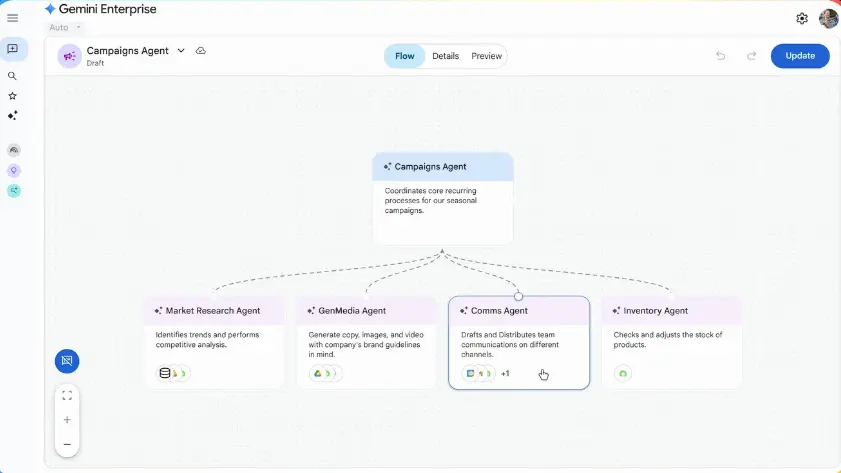This screenshot has height=473, width=841.
Task: Zoom in on the canvas
Action: (67, 420)
